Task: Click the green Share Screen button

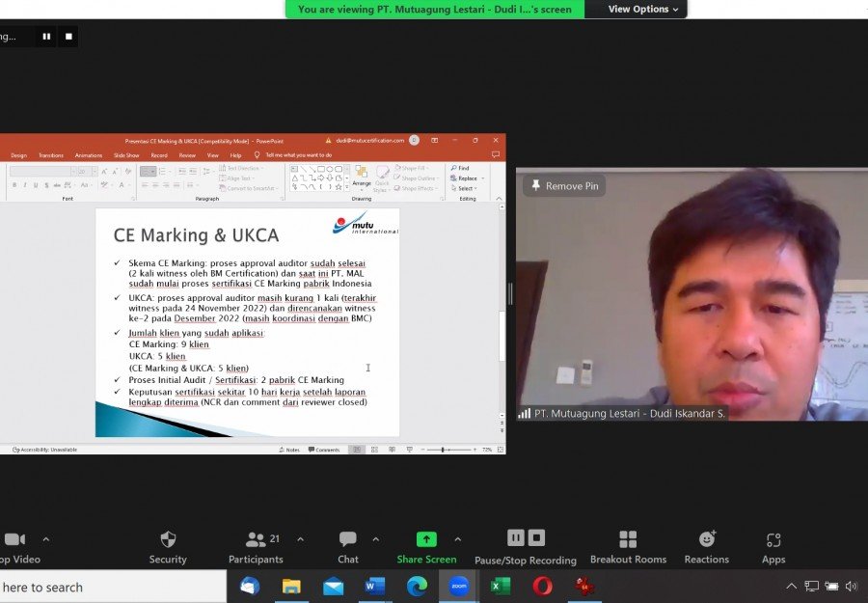Action: coord(426,548)
